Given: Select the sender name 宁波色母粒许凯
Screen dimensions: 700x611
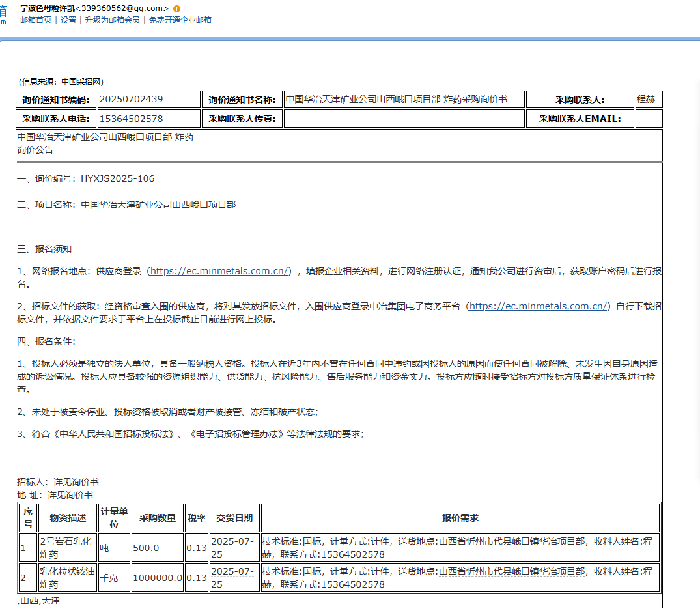Looking at the screenshot, I should tap(48, 8).
